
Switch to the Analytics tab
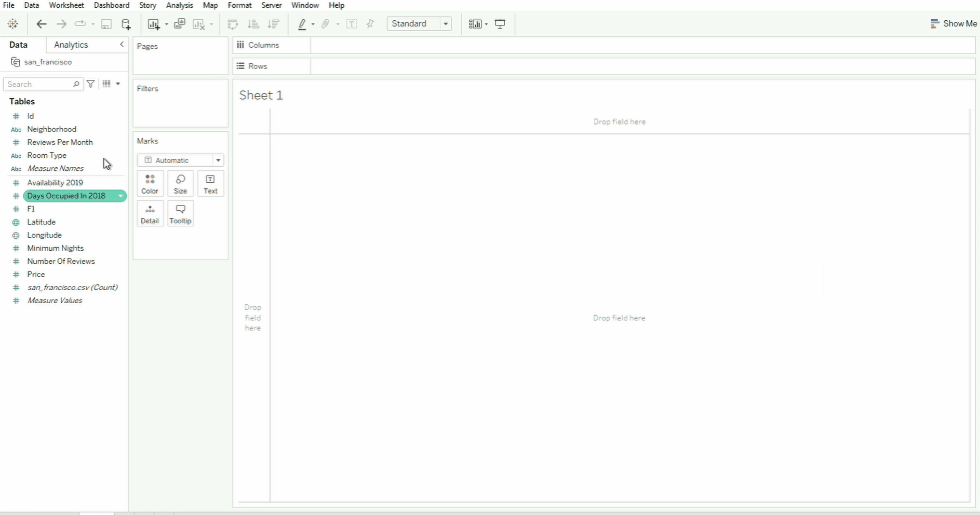(x=71, y=45)
